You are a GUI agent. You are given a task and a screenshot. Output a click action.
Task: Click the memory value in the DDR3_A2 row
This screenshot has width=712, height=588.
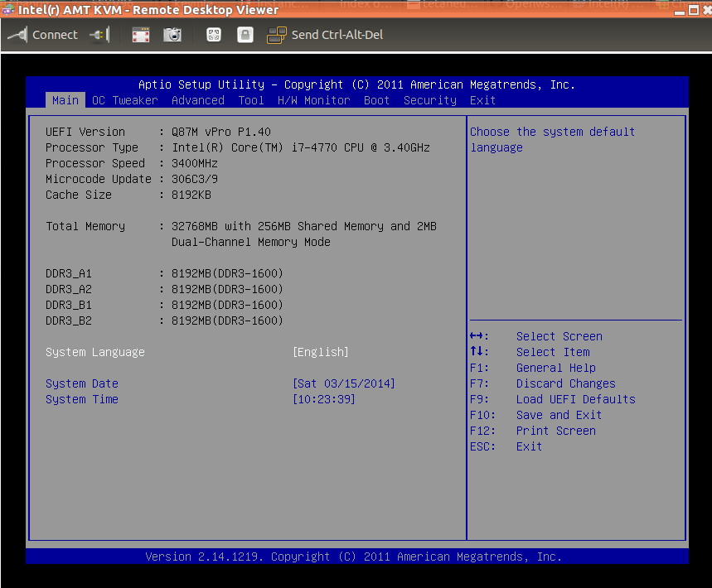click(x=227, y=290)
